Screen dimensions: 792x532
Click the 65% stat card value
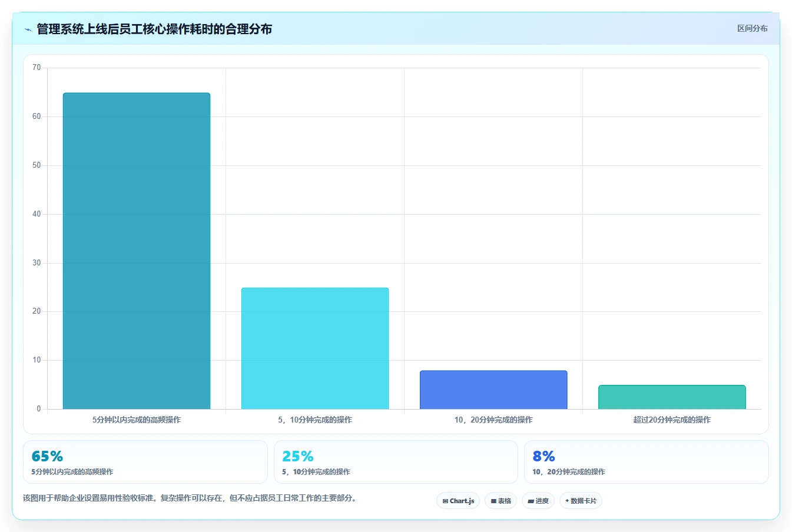click(47, 456)
